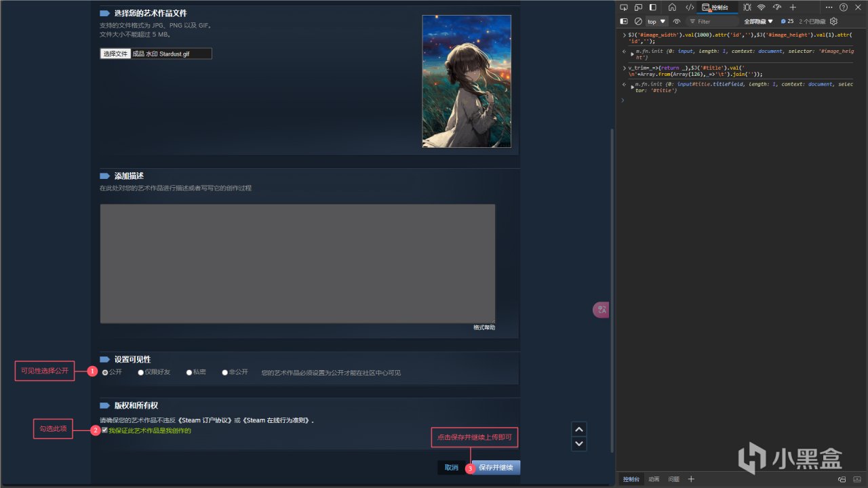Add a quick view tab in the drawer
The image size is (868, 488).
point(691,479)
